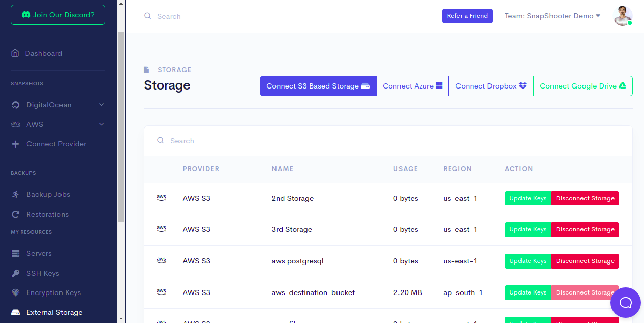Screen dimensions: 644x323
Task: Select the 'aws-destination-bucket' name cell
Action: [313, 292]
